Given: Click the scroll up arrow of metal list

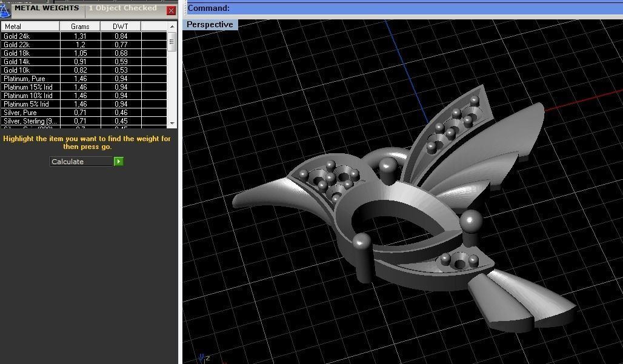Looking at the screenshot, I should click(x=172, y=27).
